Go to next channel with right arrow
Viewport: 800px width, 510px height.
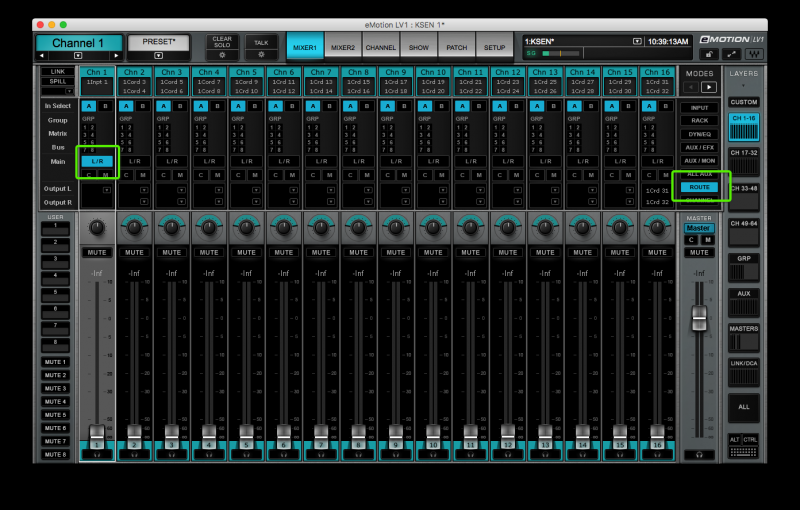[116, 56]
